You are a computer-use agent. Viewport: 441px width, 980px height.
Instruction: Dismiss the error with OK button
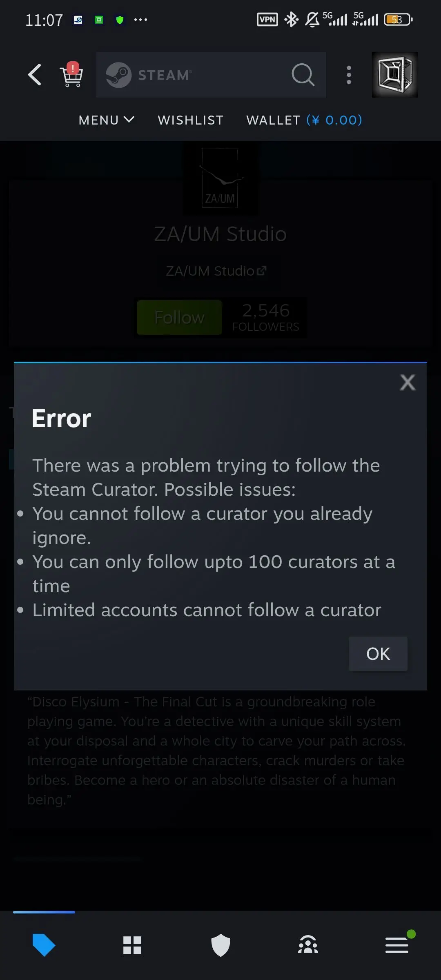pyautogui.click(x=378, y=654)
